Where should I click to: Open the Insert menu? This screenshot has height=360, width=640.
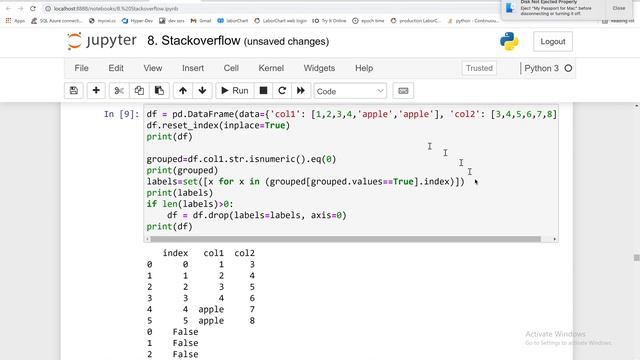tap(193, 68)
